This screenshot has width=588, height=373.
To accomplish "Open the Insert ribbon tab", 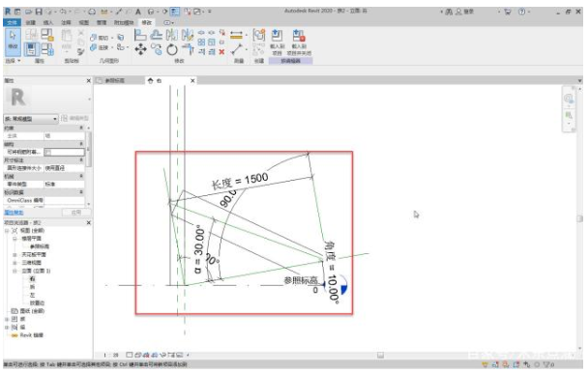I will [48, 22].
